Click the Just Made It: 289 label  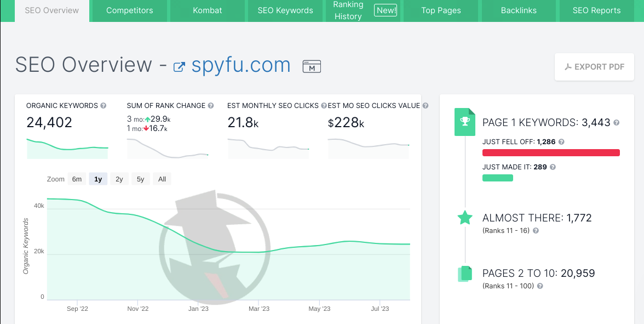tap(515, 167)
